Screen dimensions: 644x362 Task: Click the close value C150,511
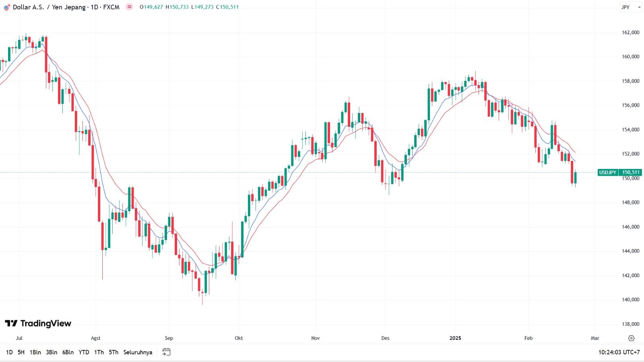point(227,7)
